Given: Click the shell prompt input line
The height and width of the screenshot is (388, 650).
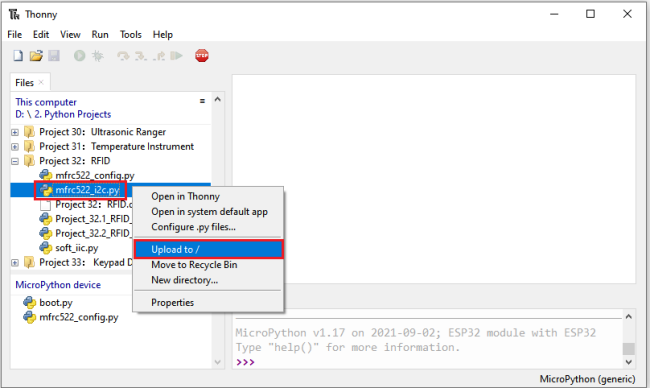Looking at the screenshot, I should (429, 362).
